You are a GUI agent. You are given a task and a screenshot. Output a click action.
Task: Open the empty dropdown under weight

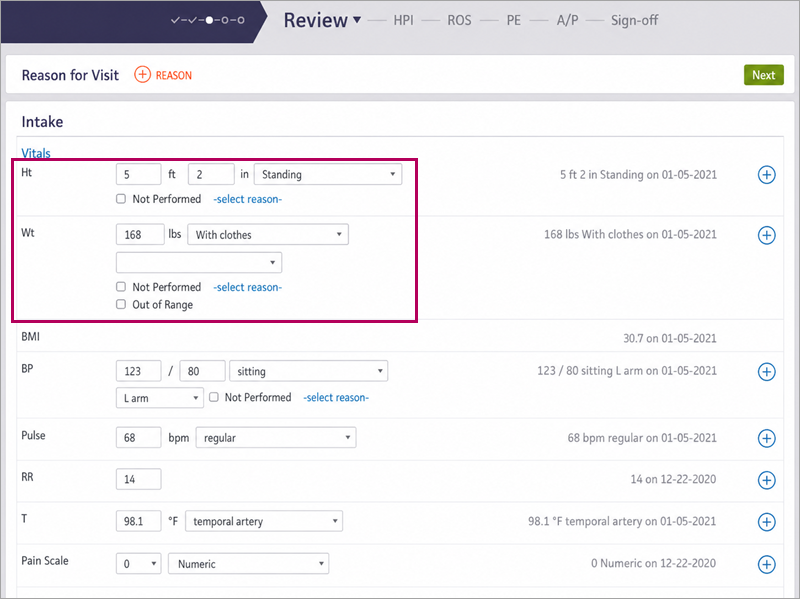[x=199, y=262]
